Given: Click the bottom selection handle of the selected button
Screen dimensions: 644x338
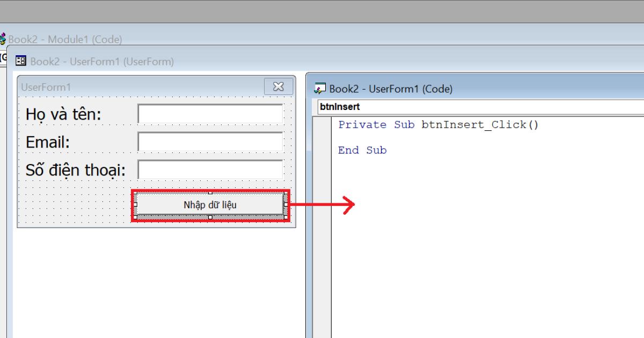Looking at the screenshot, I should (209, 216).
